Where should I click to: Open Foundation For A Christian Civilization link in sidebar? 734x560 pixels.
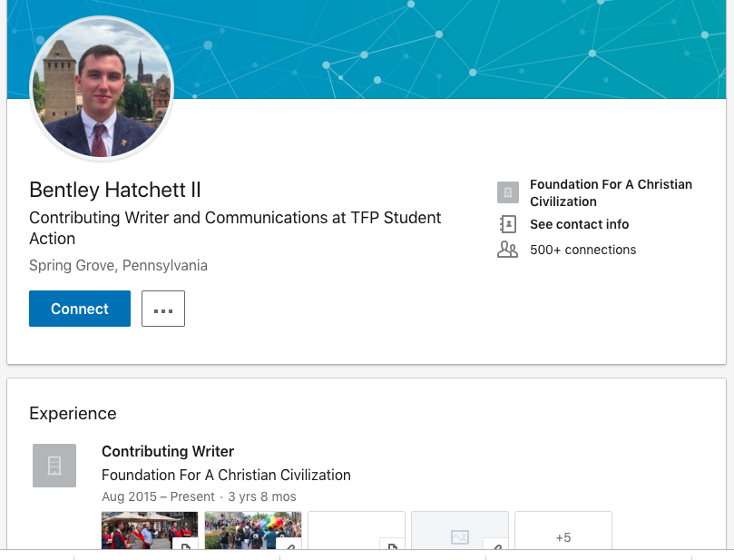pyautogui.click(x=611, y=193)
